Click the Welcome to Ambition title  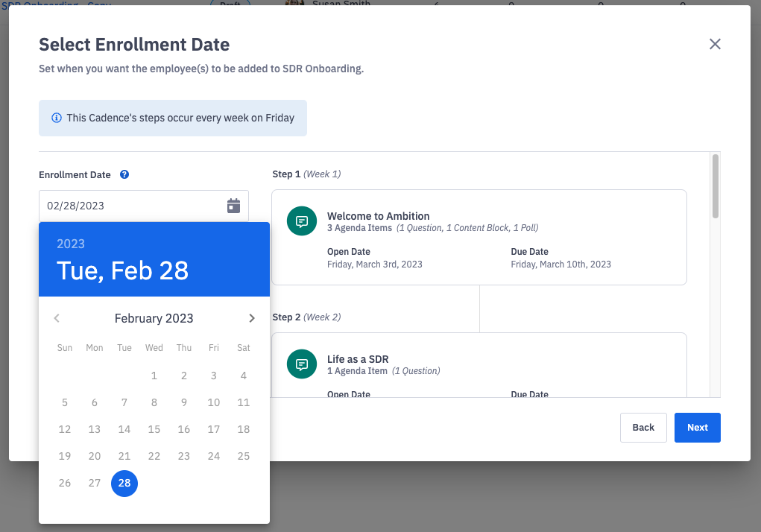378,216
